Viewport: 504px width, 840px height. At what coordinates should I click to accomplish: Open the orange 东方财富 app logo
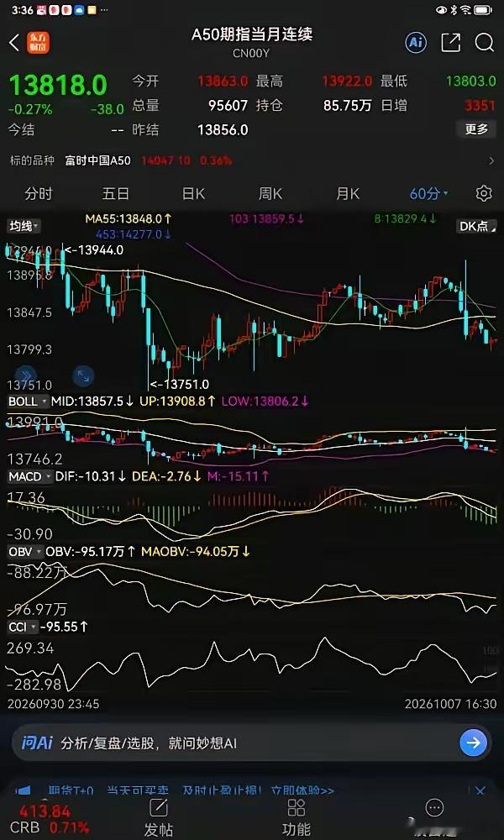point(38,43)
